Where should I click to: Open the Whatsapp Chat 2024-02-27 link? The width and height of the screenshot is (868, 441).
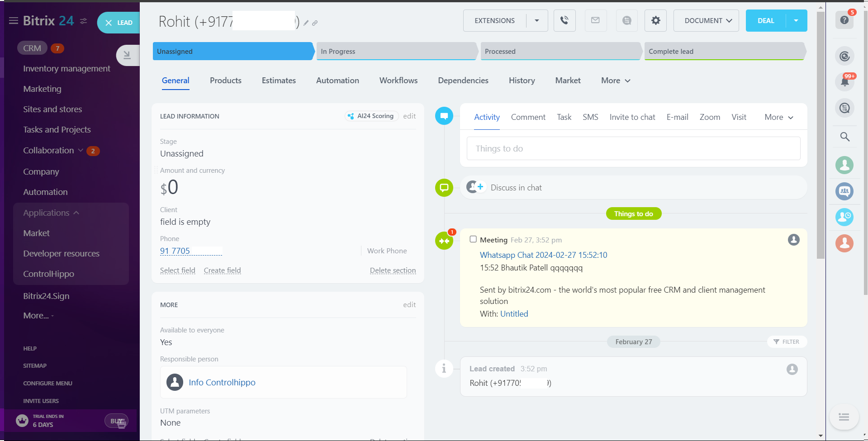[x=543, y=255]
